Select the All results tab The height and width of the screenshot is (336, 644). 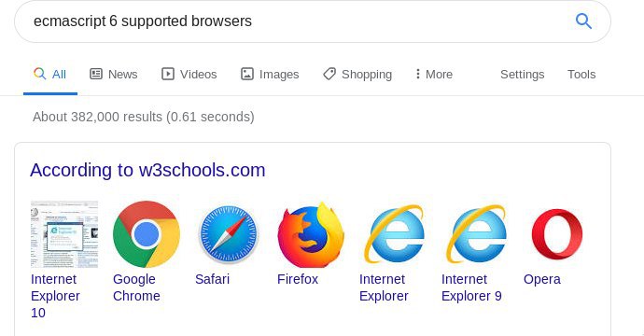[x=50, y=75]
